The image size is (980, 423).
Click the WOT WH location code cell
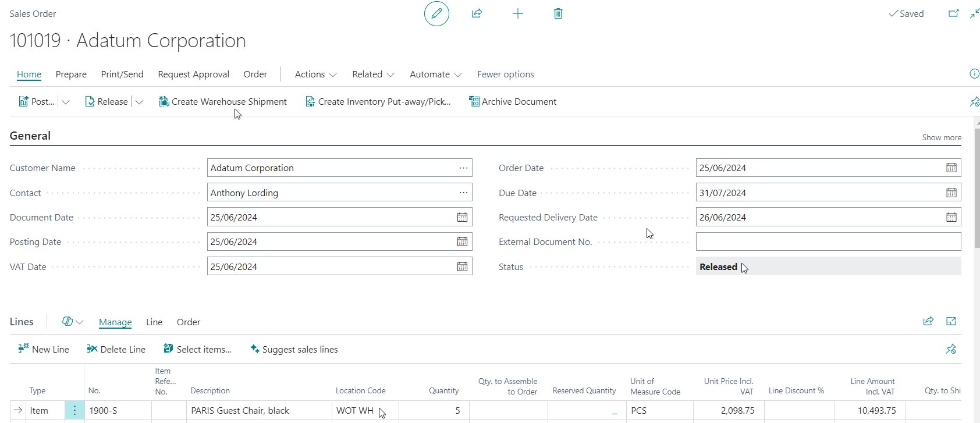365,410
